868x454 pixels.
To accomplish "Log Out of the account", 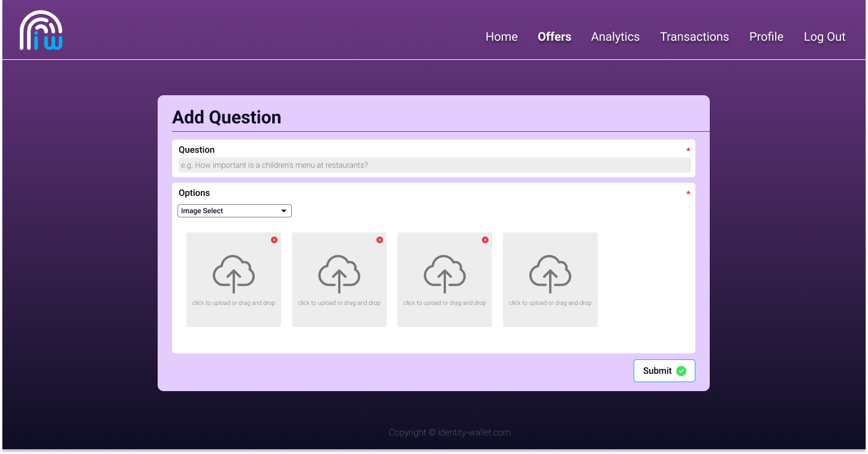I will pos(825,37).
